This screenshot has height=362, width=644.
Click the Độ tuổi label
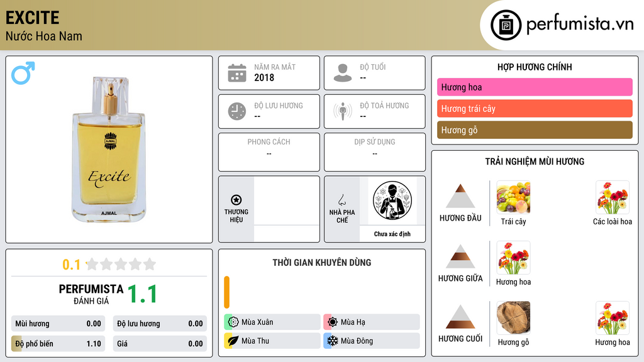[x=373, y=67]
